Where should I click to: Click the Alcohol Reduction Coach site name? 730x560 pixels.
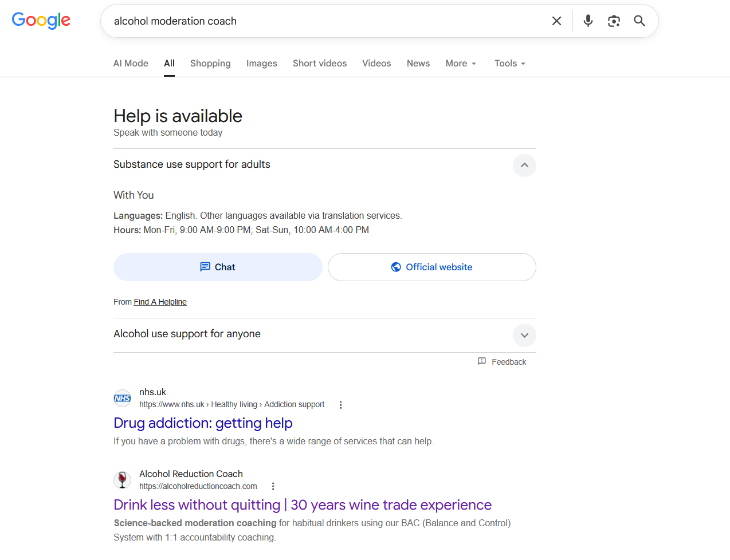(191, 474)
